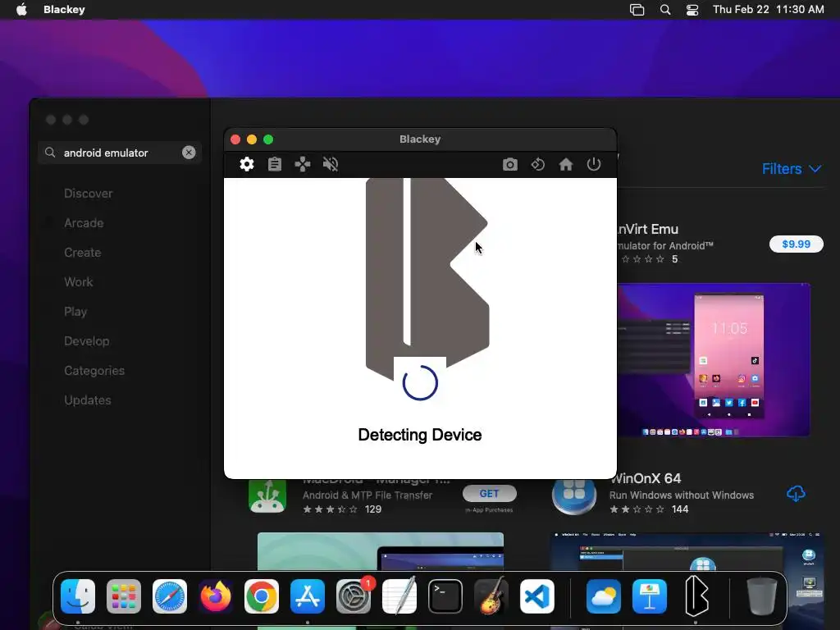Image resolution: width=840 pixels, height=630 pixels.
Task: Click Blackey icon in the Dock
Action: coord(696,596)
